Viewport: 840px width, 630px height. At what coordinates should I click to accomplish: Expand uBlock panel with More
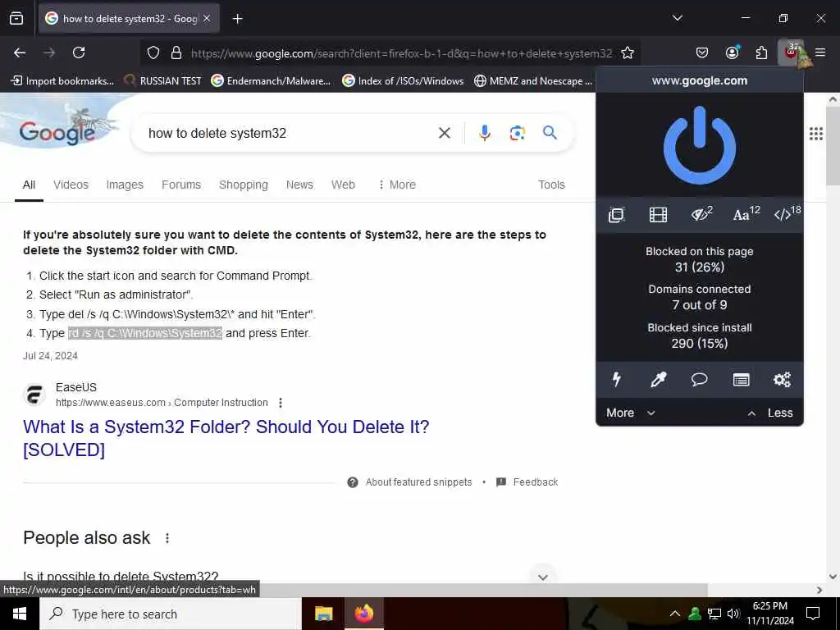(631, 413)
